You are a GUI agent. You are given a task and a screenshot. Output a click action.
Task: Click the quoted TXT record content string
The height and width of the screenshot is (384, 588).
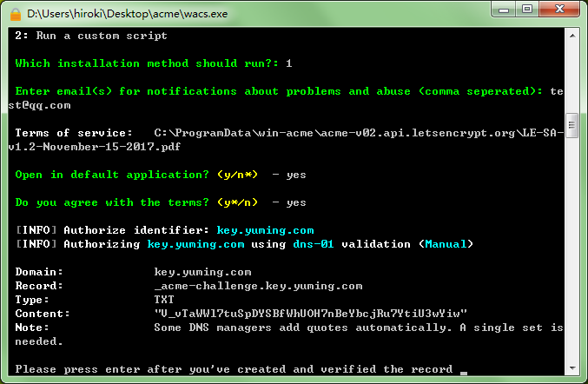tap(311, 314)
